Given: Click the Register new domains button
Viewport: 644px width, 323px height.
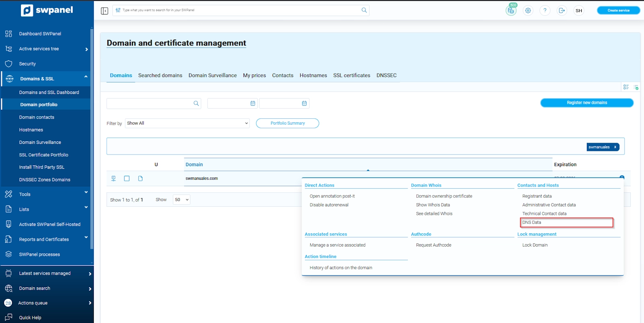Looking at the screenshot, I should (586, 103).
